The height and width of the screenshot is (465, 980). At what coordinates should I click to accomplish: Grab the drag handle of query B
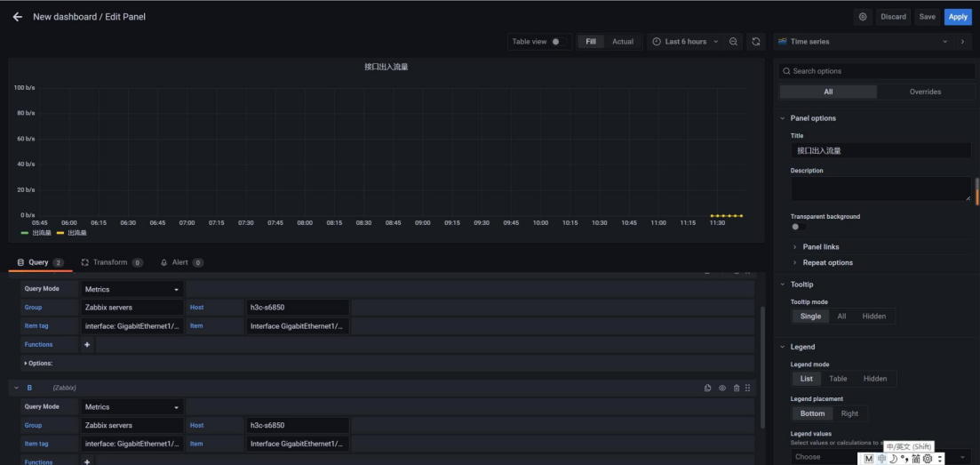[747, 388]
